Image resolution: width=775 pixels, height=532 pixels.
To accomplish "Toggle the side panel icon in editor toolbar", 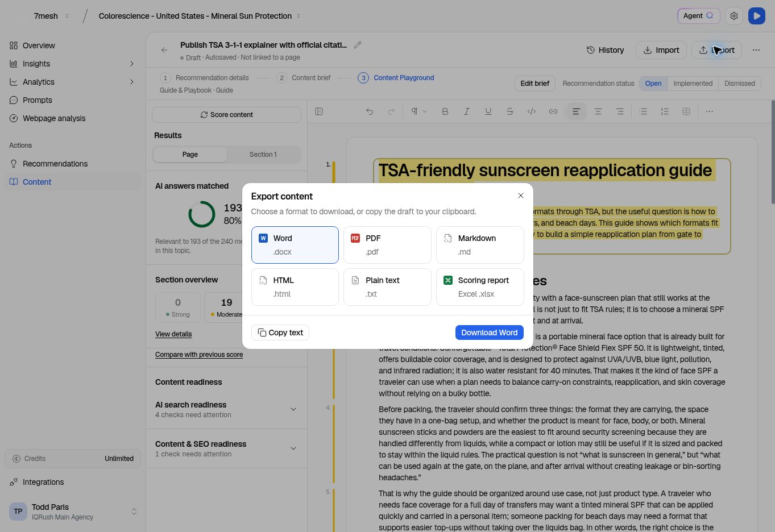I will [319, 111].
